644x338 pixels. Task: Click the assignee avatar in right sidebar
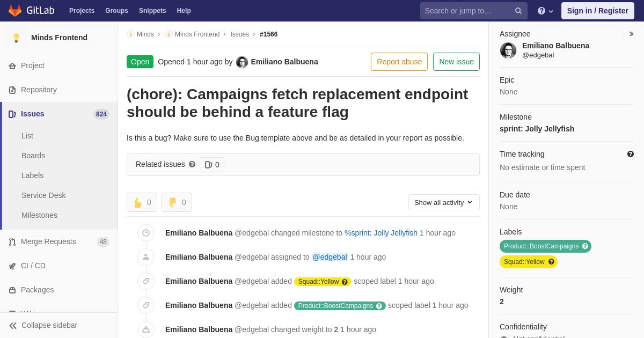(x=508, y=50)
